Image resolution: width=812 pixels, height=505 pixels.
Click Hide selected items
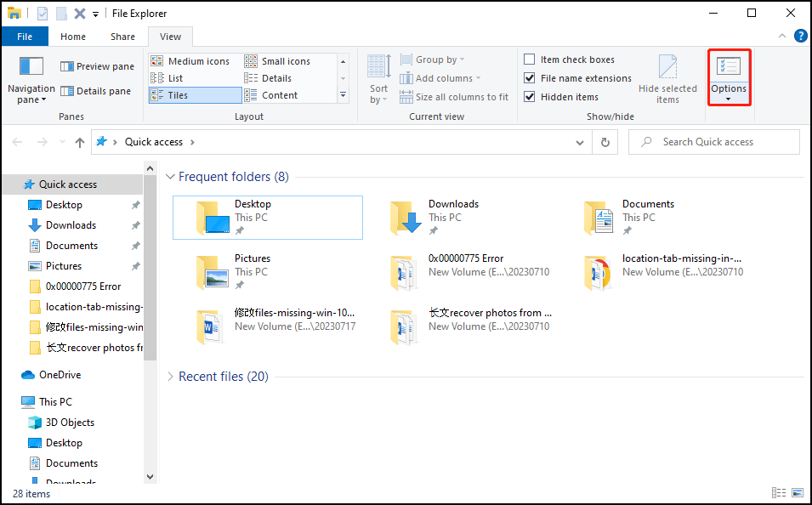click(667, 77)
